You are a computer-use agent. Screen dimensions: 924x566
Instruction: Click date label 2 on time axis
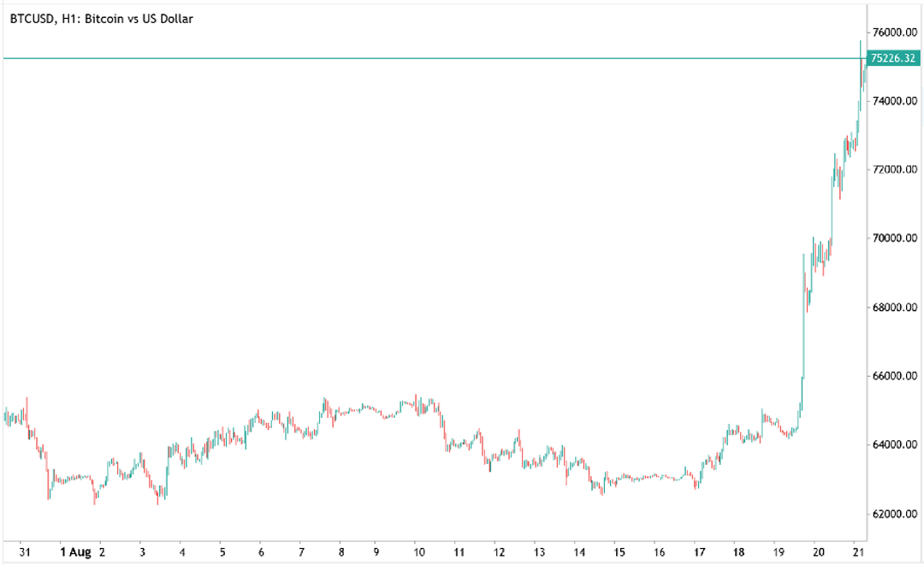(x=102, y=552)
